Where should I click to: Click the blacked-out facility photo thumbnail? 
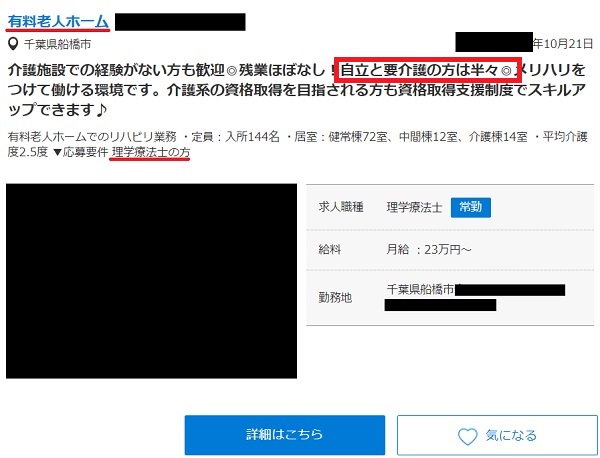(x=152, y=281)
